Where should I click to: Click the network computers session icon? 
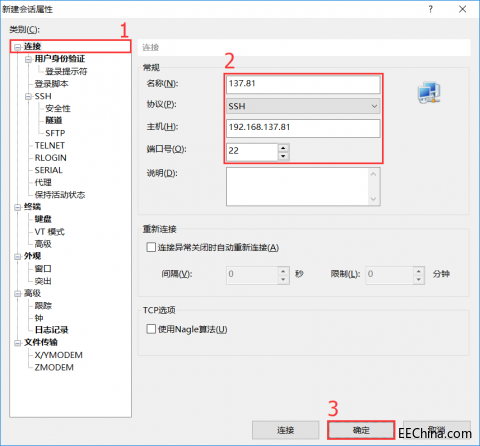(x=429, y=92)
